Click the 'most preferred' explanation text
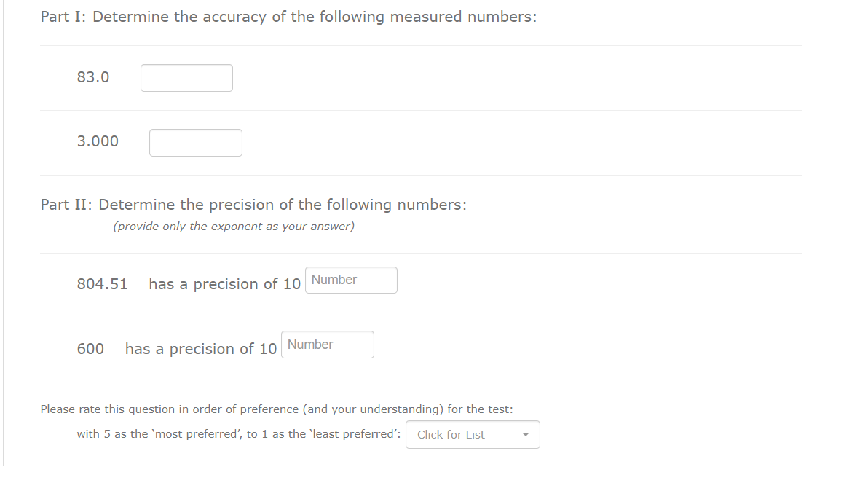Screen dimensions: 868x491 coord(239,433)
